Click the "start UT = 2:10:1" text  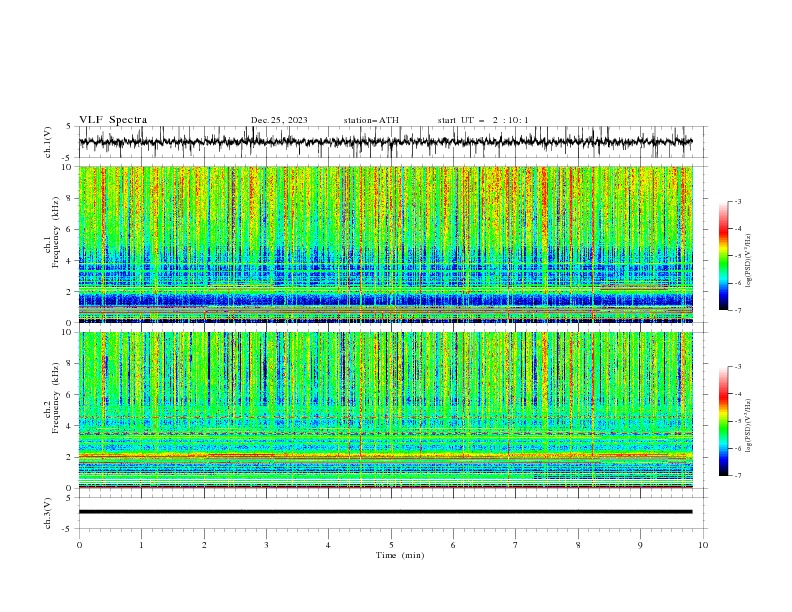click(482, 120)
